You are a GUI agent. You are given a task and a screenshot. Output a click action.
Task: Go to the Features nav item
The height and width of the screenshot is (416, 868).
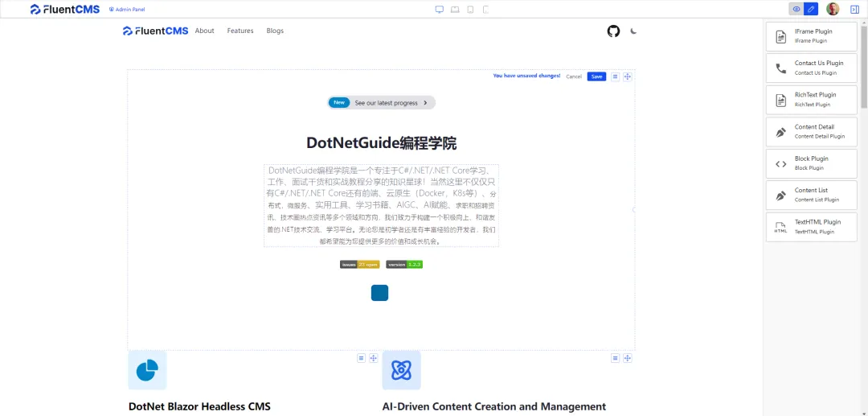(x=240, y=31)
